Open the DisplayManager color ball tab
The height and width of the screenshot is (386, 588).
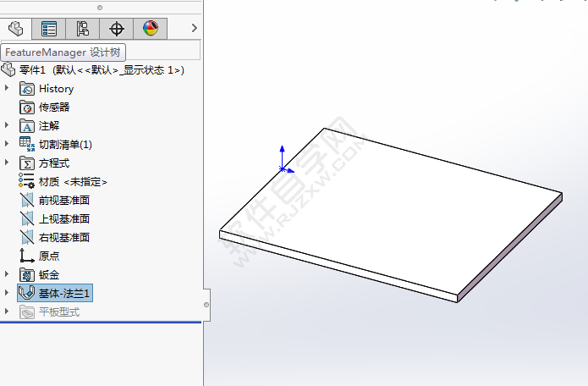point(151,29)
